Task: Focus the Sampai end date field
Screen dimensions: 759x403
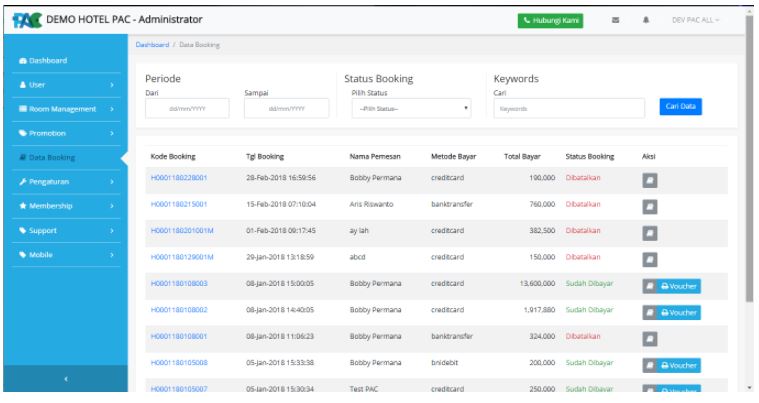Action: click(287, 108)
